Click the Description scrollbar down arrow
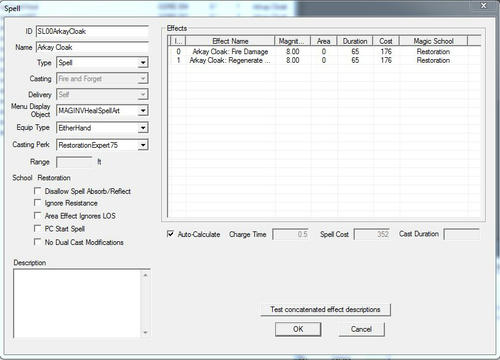 (145, 332)
